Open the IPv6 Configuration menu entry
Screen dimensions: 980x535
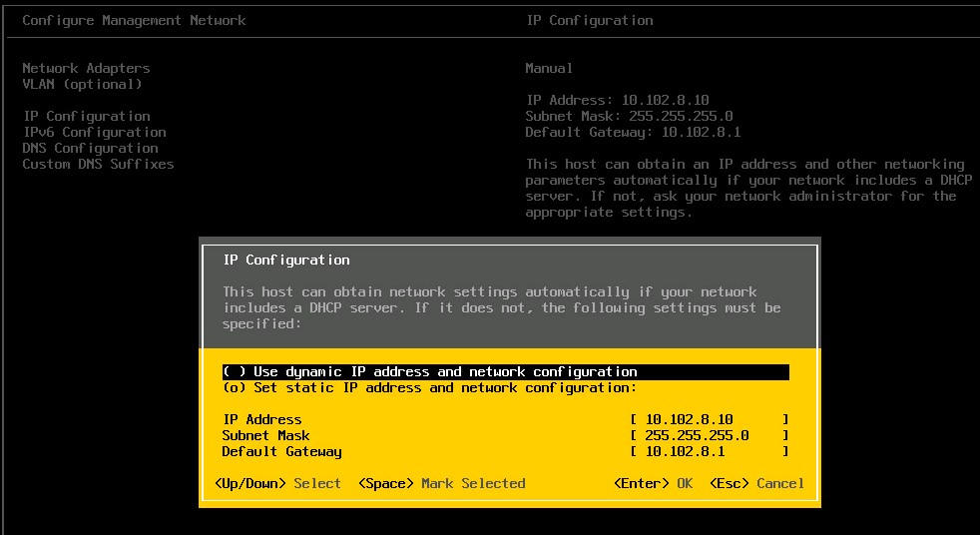pos(94,132)
